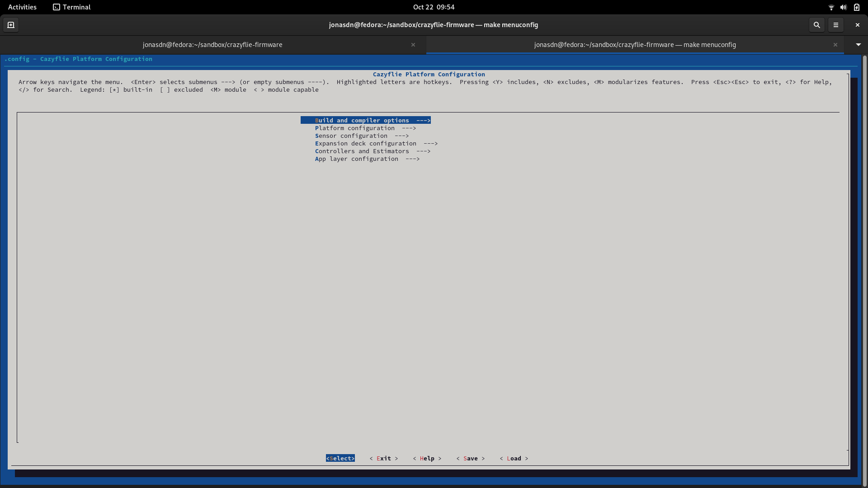
Task: Click the Select button in menuconfig
Action: (340, 458)
